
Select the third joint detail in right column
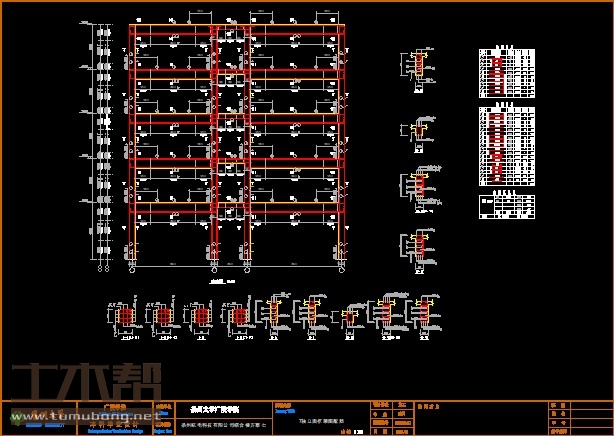419,187
